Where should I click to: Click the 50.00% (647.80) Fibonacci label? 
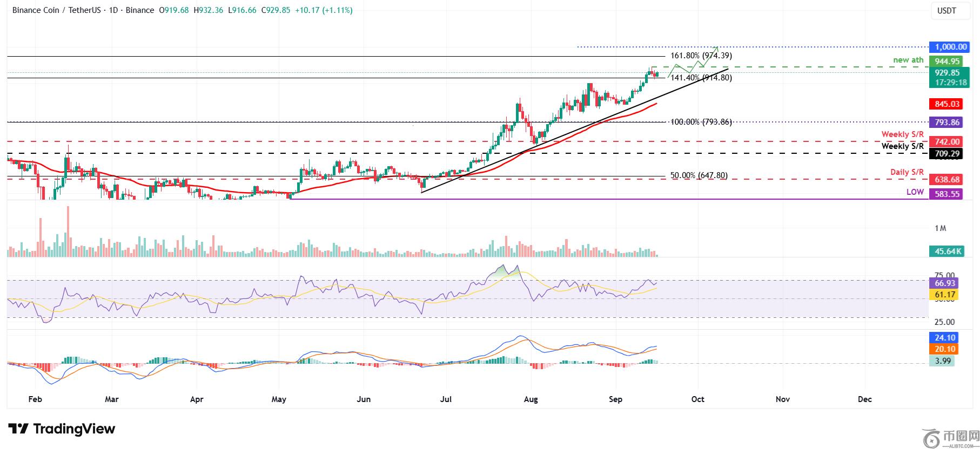[x=699, y=175]
